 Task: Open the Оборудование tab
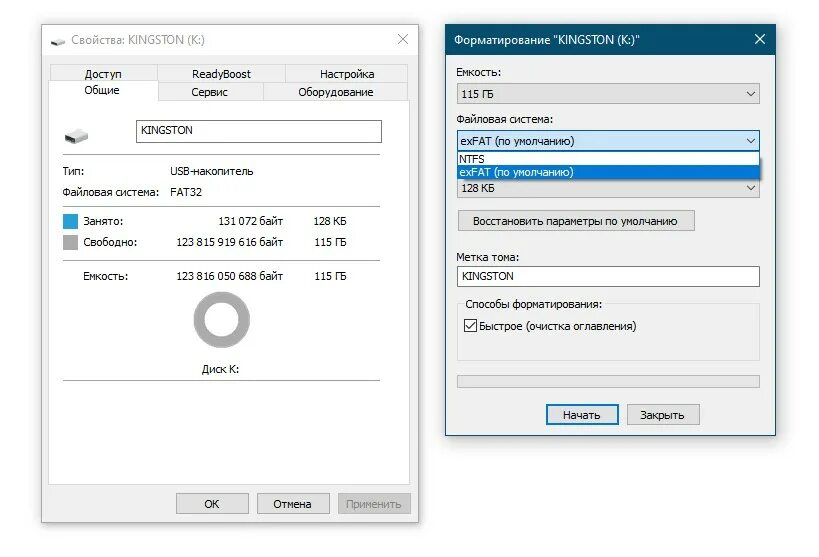point(335,92)
